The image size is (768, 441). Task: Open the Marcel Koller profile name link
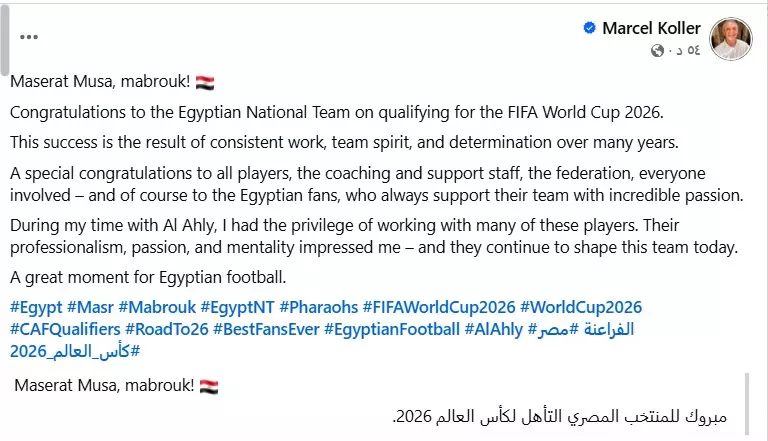tap(651, 29)
